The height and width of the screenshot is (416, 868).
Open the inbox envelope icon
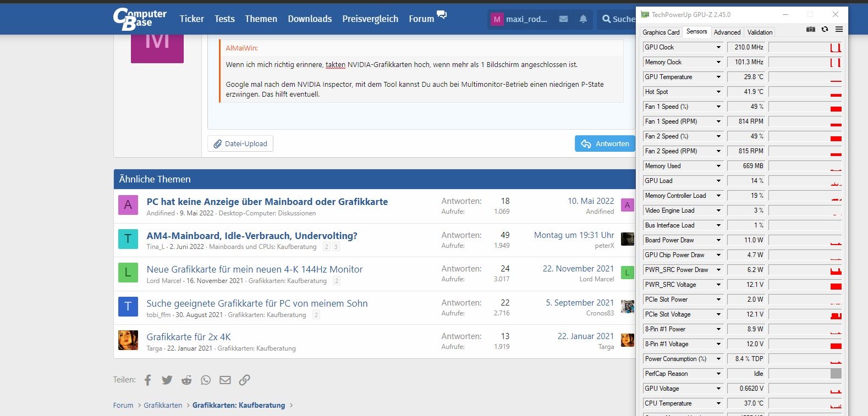pyautogui.click(x=563, y=19)
